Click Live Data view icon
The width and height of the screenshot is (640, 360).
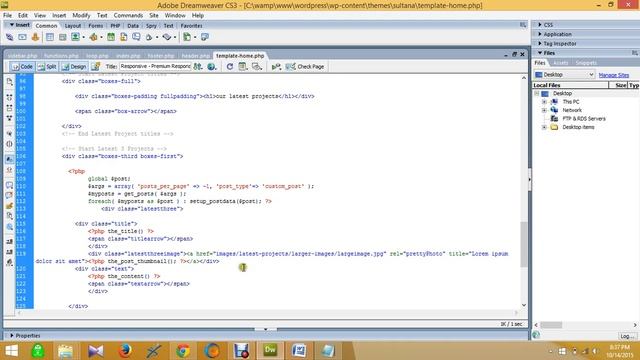(x=95, y=67)
